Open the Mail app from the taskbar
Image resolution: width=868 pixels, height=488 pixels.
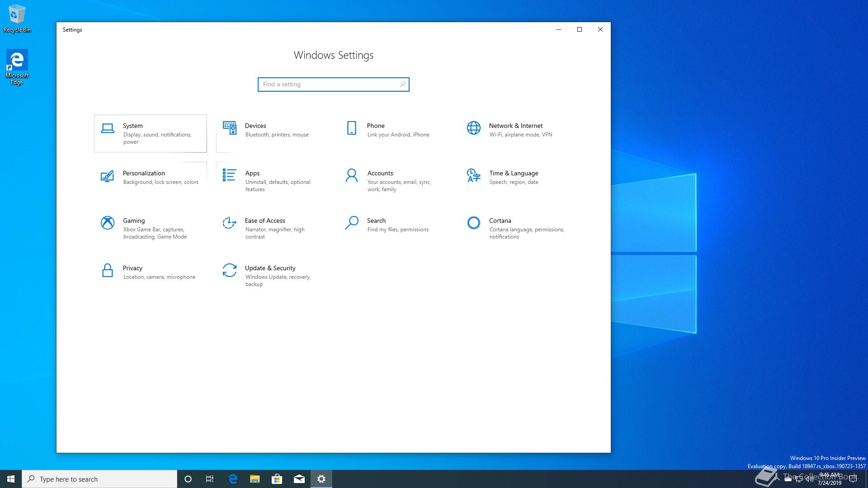pyautogui.click(x=299, y=479)
